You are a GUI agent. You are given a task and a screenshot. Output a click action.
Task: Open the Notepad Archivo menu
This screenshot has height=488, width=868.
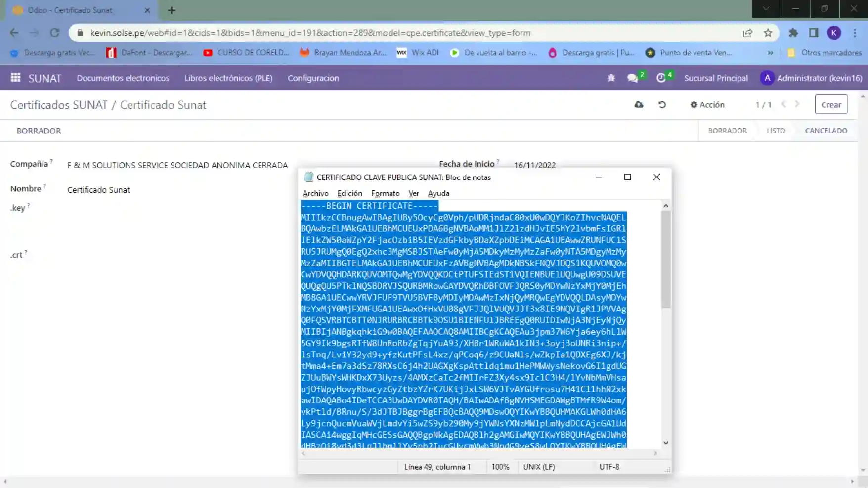point(315,193)
